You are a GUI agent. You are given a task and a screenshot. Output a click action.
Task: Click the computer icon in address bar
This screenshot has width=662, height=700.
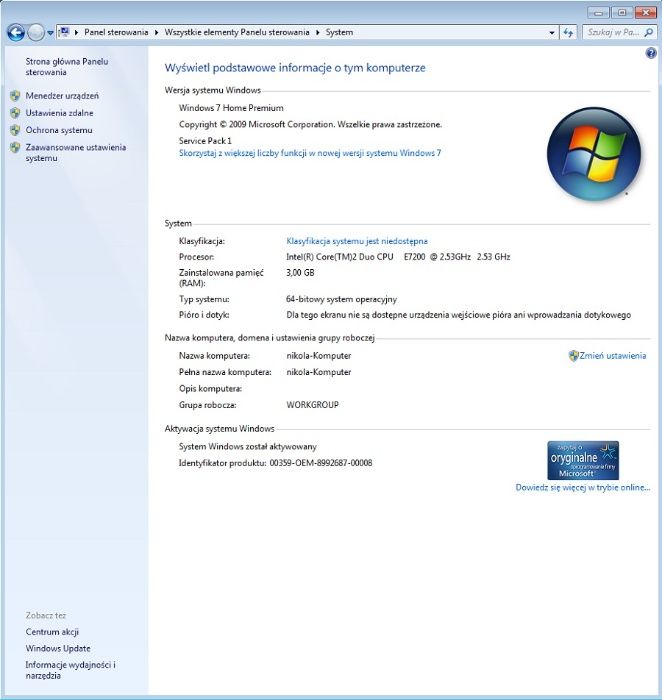click(x=65, y=32)
